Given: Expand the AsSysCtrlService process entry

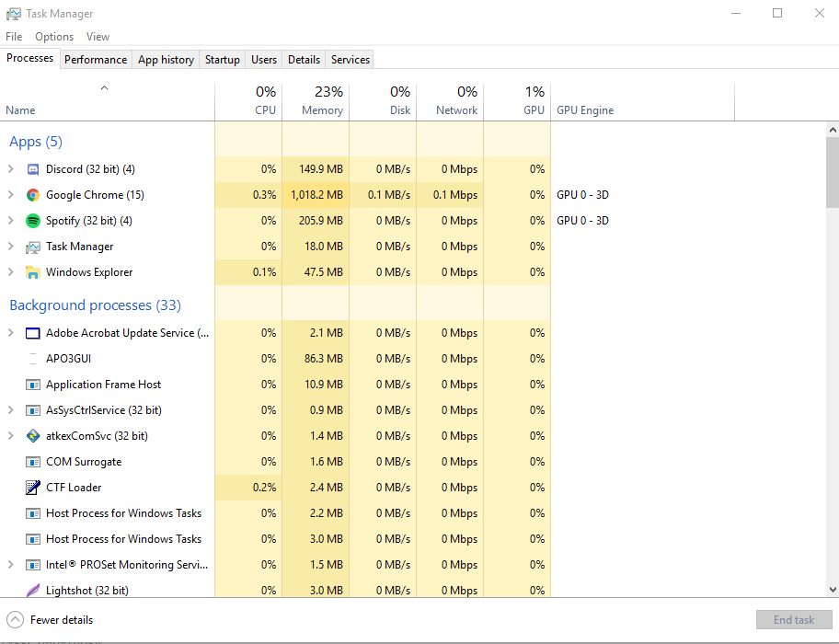Looking at the screenshot, I should (11, 410).
